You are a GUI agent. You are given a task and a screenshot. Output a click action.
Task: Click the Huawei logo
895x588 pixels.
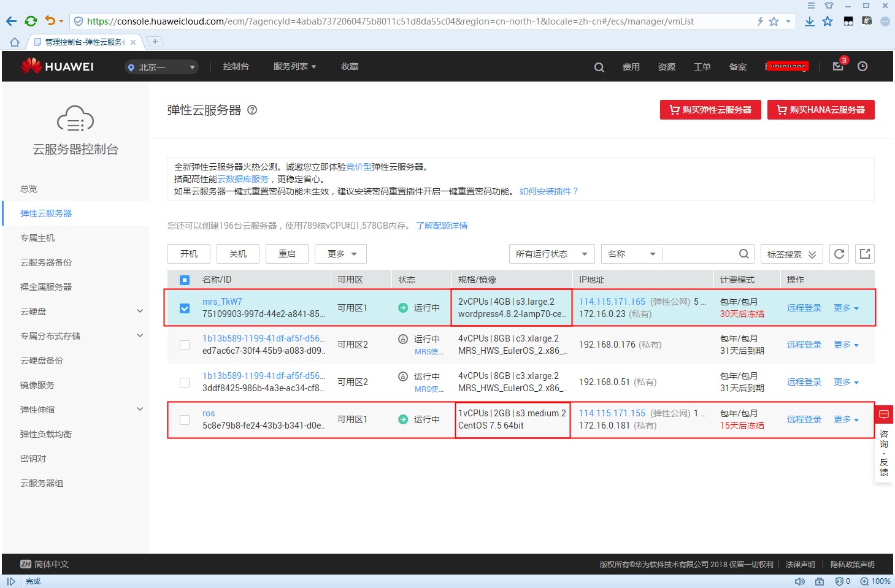(x=57, y=66)
